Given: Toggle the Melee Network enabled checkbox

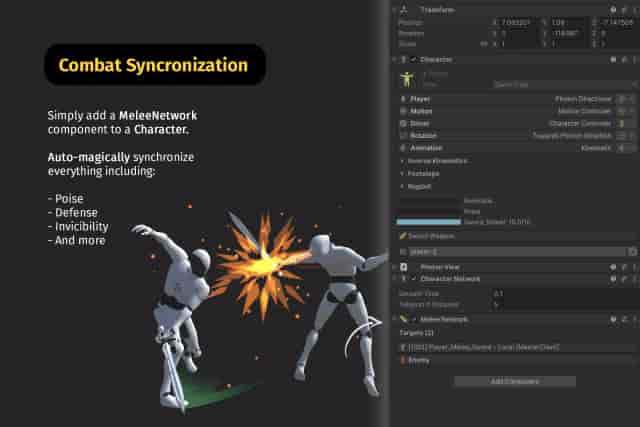Looking at the screenshot, I should pos(415,319).
